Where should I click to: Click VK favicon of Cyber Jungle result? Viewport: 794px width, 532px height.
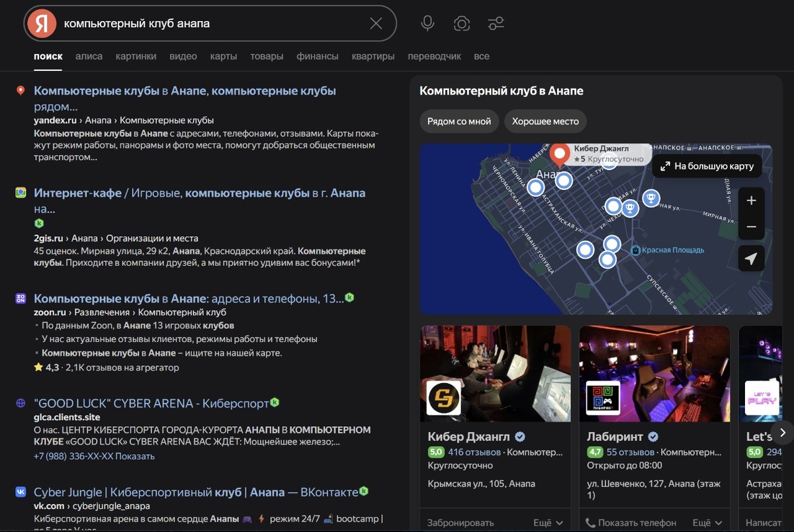pos(21,492)
